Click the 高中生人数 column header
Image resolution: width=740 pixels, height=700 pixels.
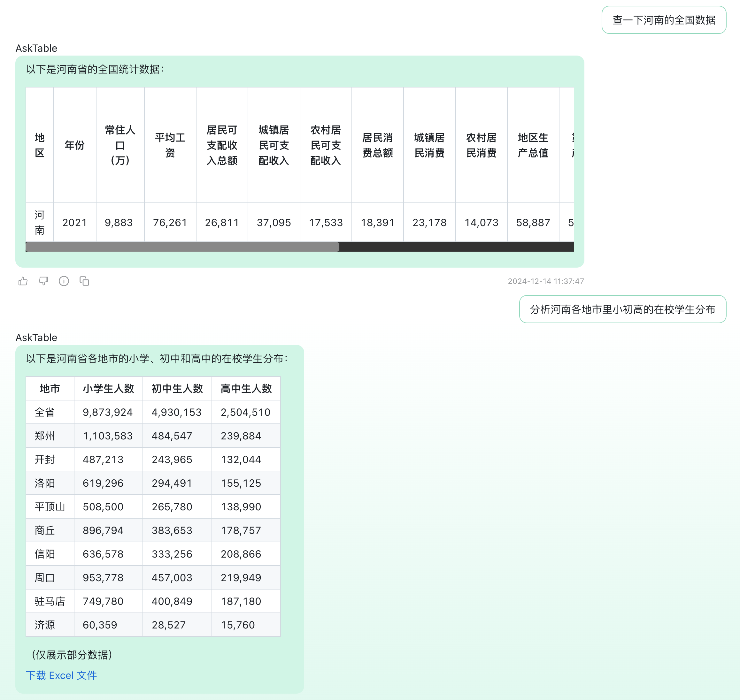coord(246,388)
